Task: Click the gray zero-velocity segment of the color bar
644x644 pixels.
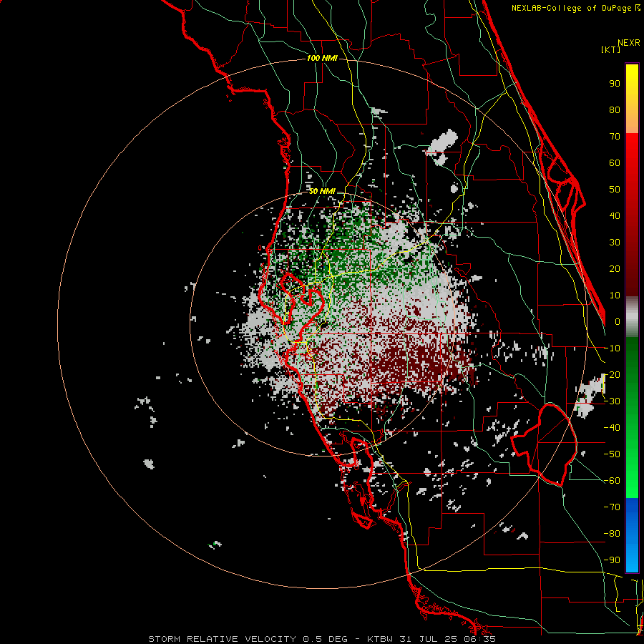Action: click(632, 317)
